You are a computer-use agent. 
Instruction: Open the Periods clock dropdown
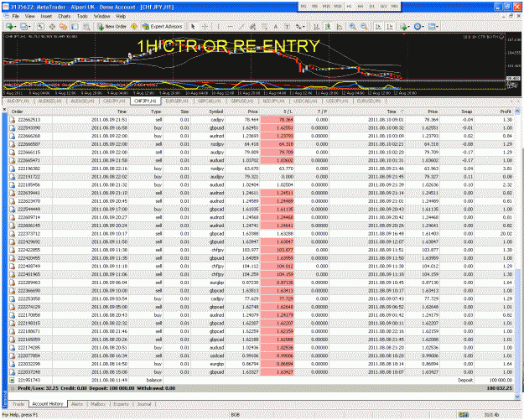pos(418,26)
